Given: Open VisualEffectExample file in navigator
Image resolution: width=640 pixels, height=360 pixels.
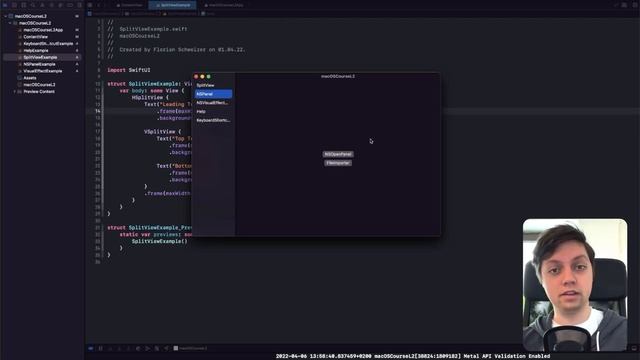Looking at the screenshot, I should coord(43,71).
